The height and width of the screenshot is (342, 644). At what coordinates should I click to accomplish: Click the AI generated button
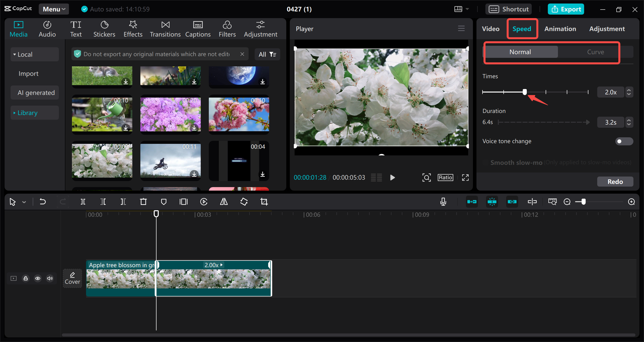35,93
